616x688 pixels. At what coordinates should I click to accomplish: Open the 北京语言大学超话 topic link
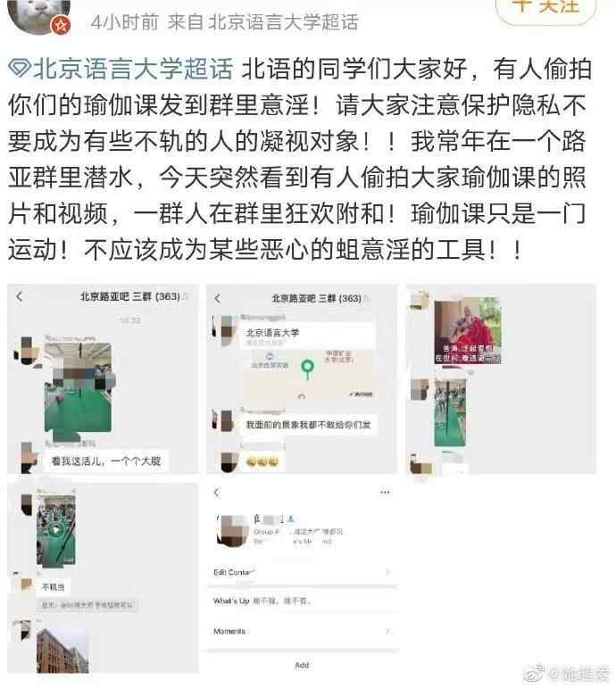tap(133, 70)
